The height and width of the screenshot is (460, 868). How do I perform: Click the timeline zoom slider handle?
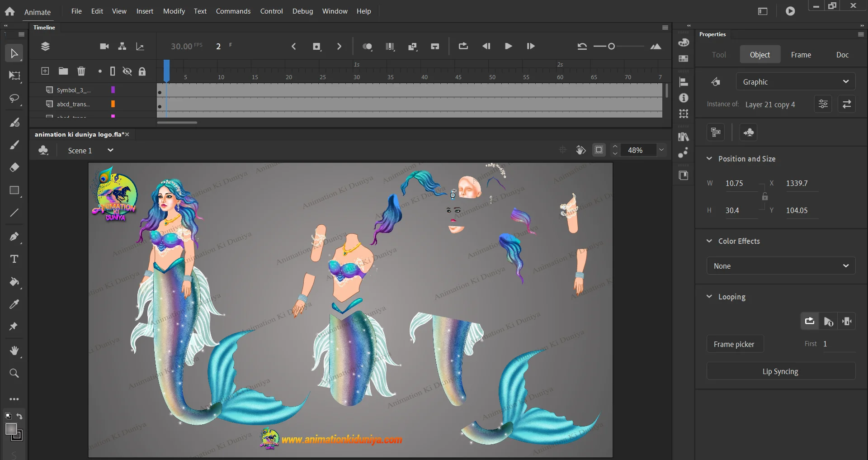(x=611, y=46)
